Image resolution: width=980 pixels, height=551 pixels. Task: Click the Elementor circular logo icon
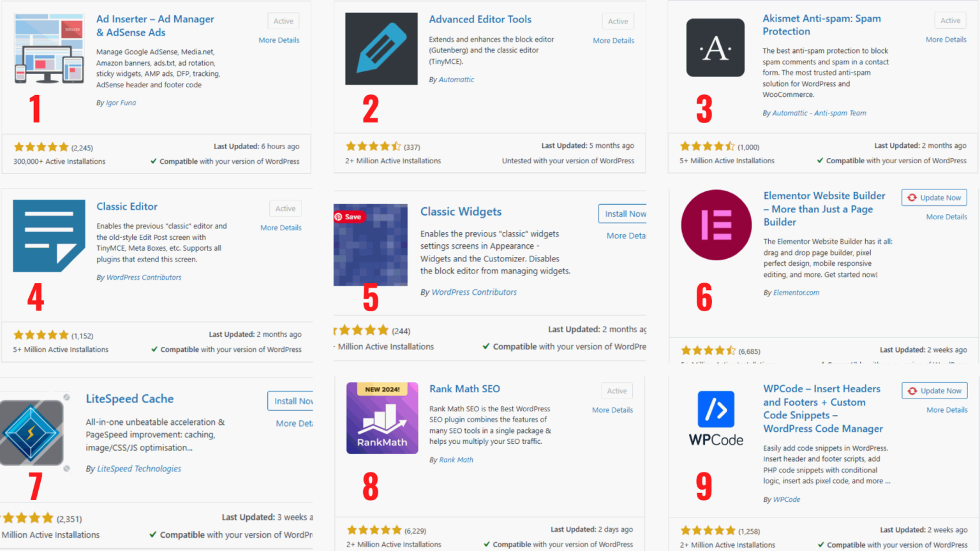pyautogui.click(x=715, y=224)
